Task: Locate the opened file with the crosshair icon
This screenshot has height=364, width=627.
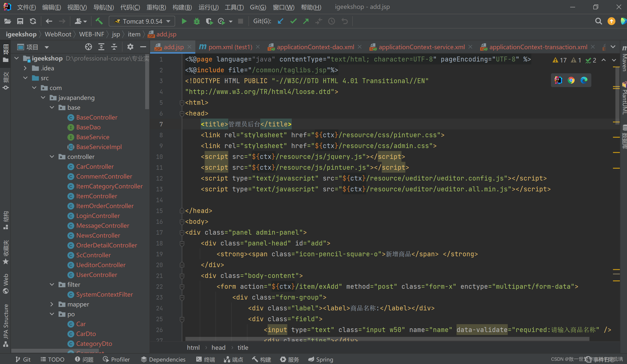Action: coord(89,47)
